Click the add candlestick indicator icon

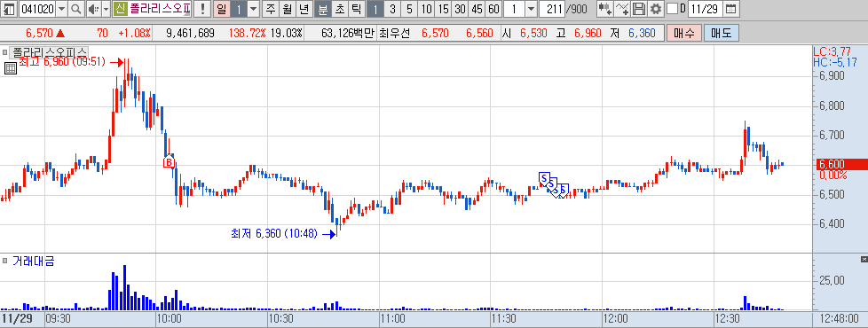605,9
